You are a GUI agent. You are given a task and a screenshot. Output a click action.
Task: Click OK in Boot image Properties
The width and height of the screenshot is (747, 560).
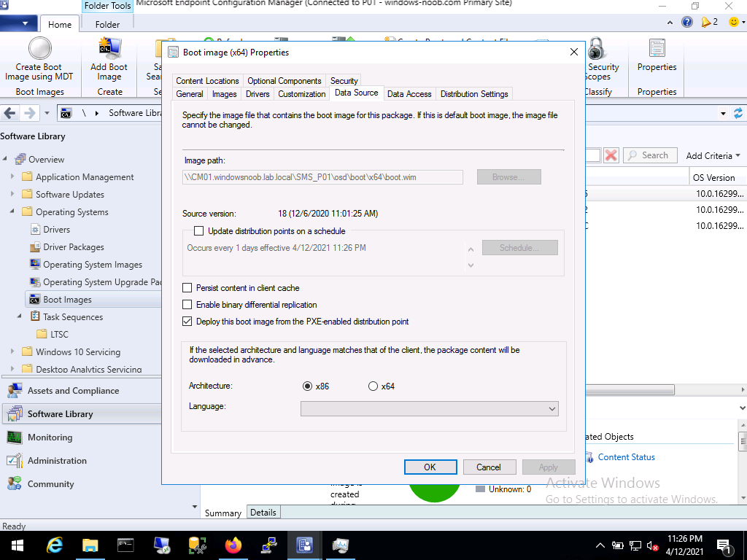point(430,467)
